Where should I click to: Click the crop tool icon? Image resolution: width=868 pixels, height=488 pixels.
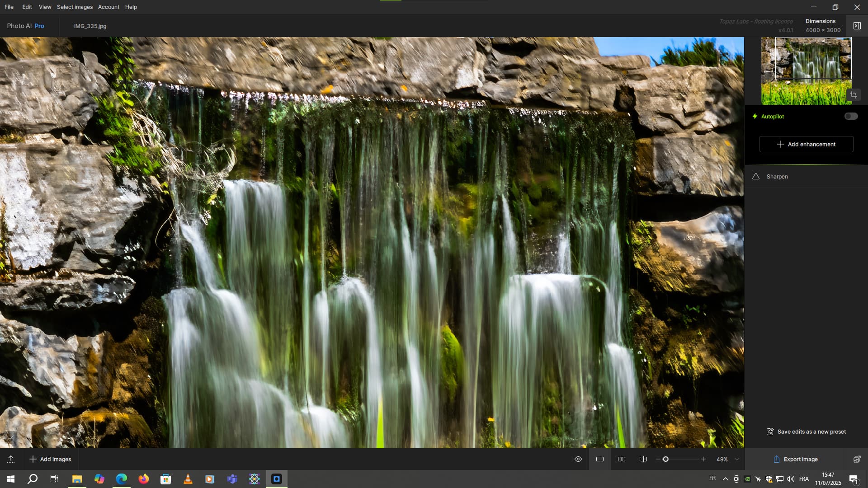(x=854, y=95)
